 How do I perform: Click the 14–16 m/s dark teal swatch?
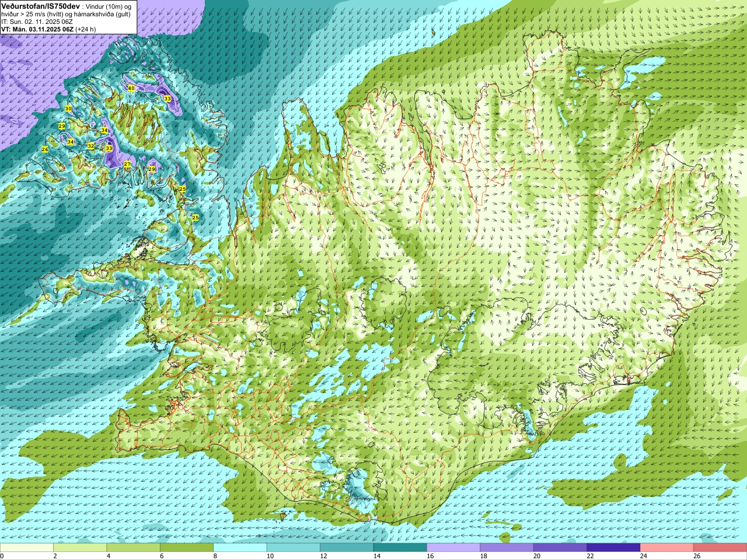[400, 548]
